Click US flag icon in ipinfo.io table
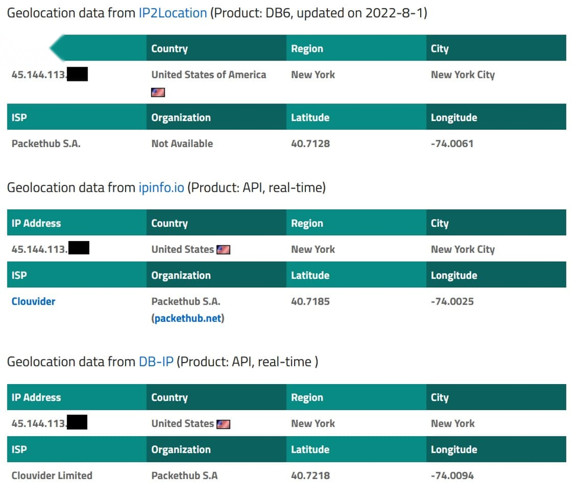579x500 pixels. pos(223,250)
